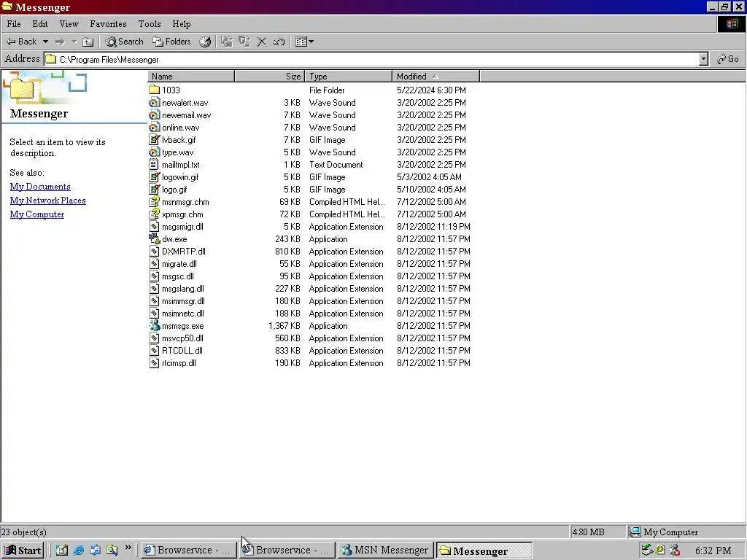
Task: Click the History toolbar icon
Action: (x=205, y=42)
